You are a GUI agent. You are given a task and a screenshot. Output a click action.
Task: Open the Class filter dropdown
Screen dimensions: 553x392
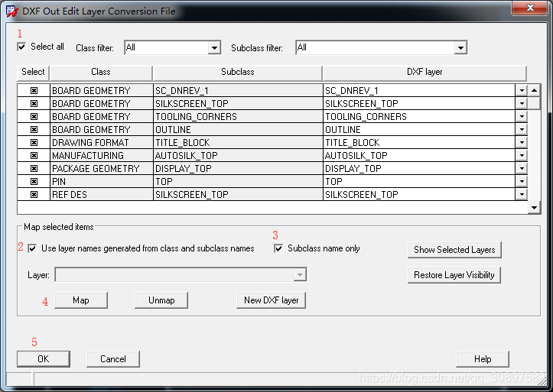coord(214,48)
